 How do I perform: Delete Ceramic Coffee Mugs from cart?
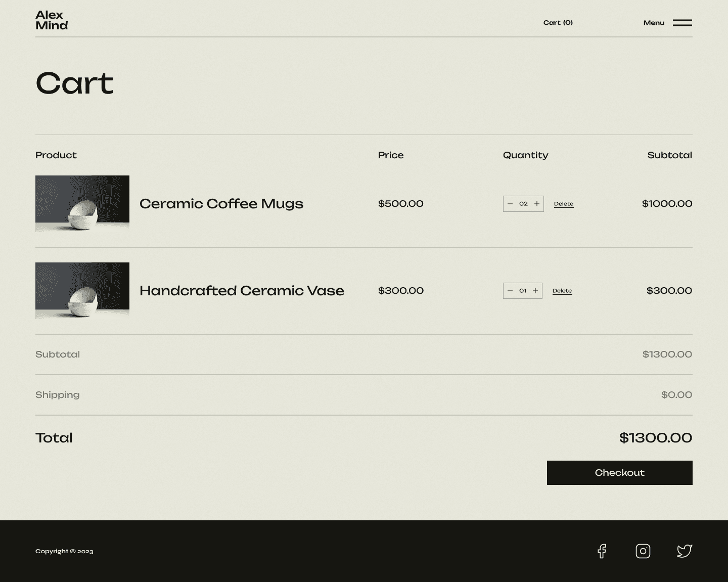click(563, 204)
